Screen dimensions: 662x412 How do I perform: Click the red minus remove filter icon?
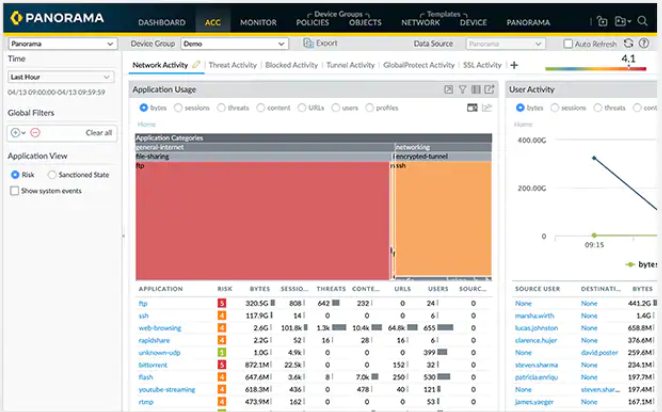(34, 132)
